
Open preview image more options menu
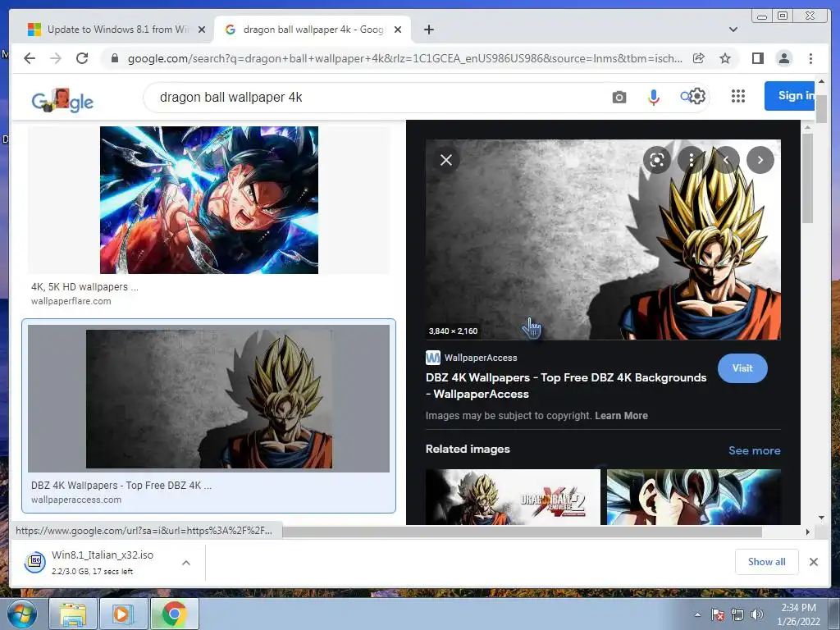pos(692,160)
